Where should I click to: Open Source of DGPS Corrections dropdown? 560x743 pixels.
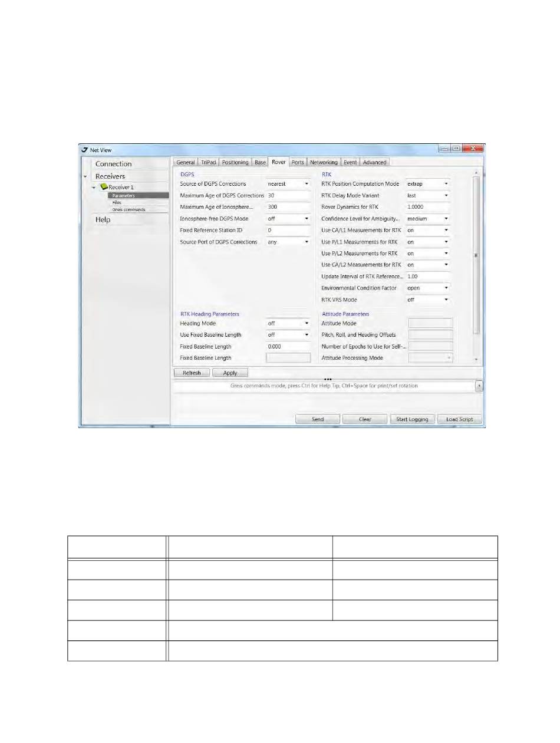point(307,184)
